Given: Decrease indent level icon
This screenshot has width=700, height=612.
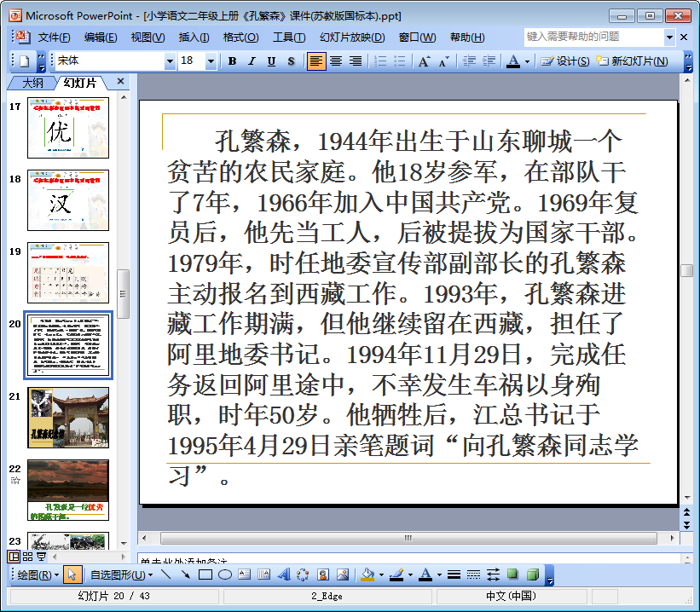Looking at the screenshot, I should click(469, 61).
